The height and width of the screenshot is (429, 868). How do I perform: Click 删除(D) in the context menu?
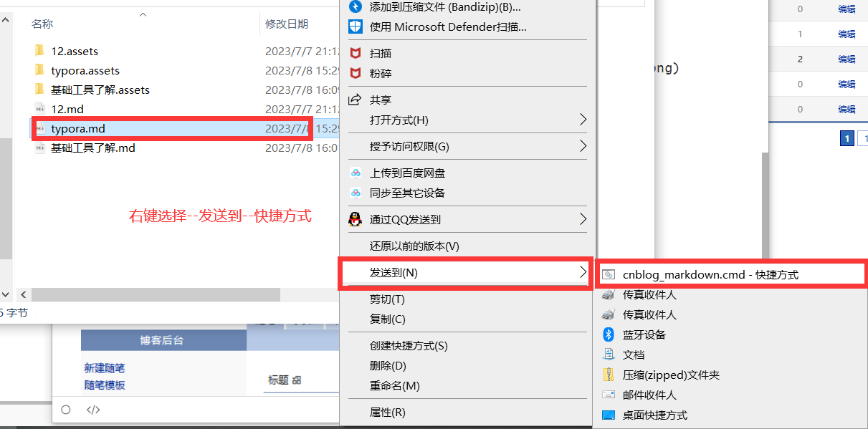coord(388,365)
